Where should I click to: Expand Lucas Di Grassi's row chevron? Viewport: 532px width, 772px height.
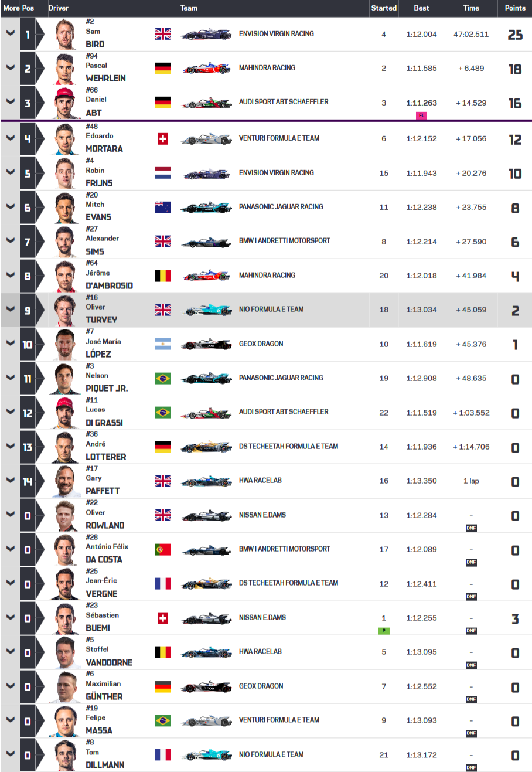(10, 412)
